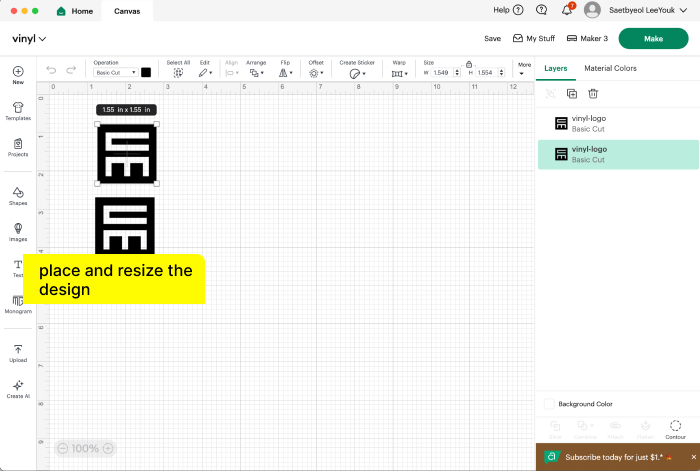Click the Upload icon in sidebar

click(x=18, y=352)
